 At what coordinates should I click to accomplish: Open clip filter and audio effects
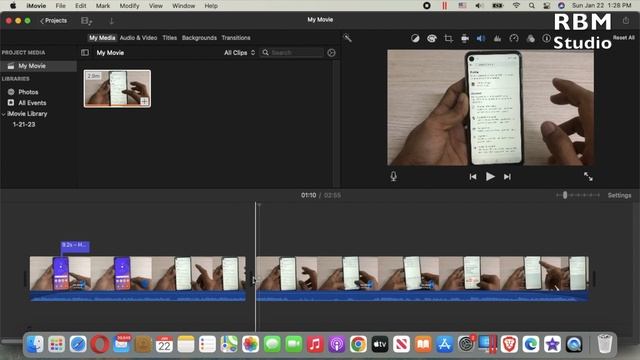[x=530, y=38]
